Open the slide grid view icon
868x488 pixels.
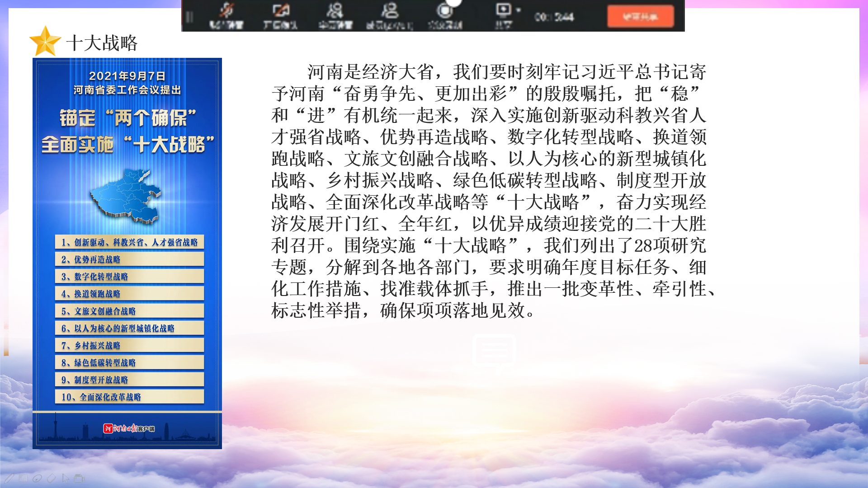point(24,478)
